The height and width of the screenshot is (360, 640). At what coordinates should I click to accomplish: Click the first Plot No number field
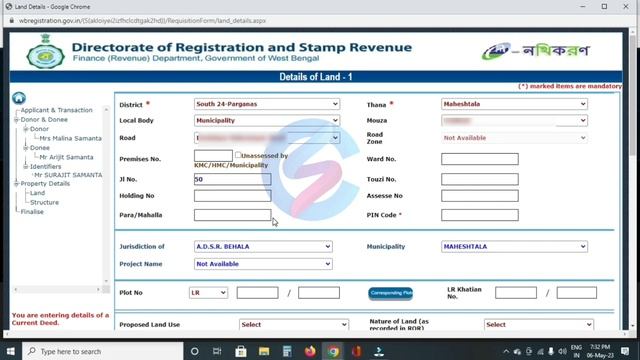pos(257,293)
